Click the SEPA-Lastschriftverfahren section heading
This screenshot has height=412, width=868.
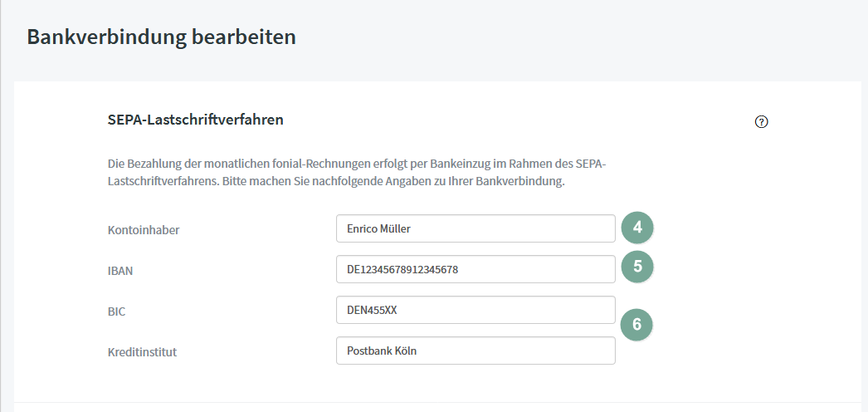tap(195, 120)
